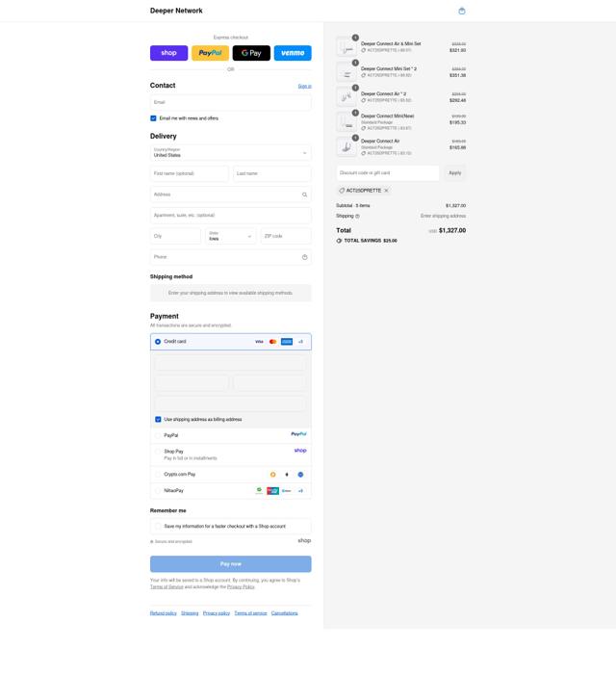Open the Refund policy link
616x675 pixels.
click(163, 613)
